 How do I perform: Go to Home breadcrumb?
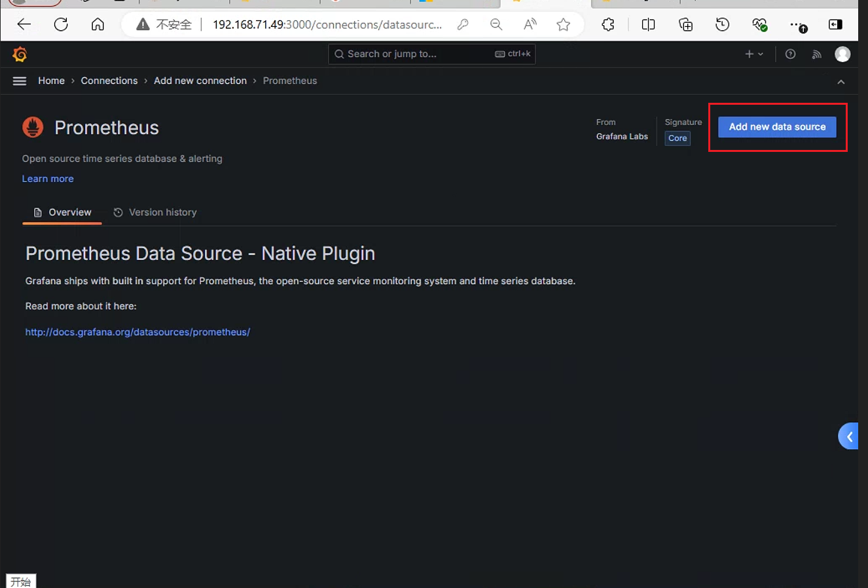(x=51, y=81)
